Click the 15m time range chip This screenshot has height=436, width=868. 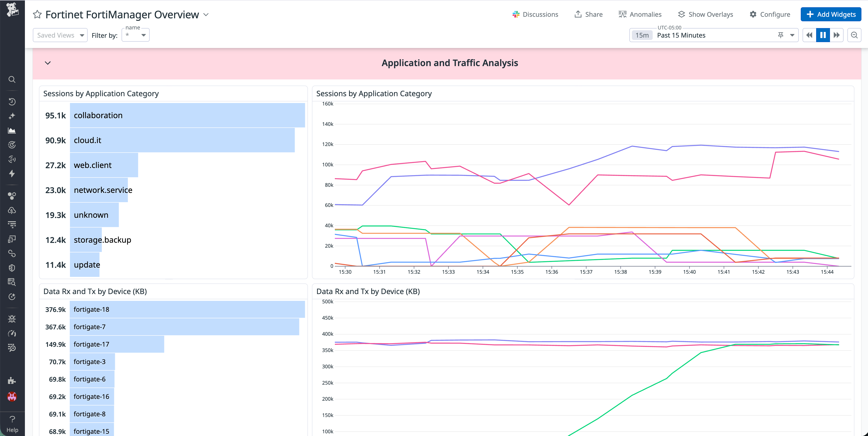pyautogui.click(x=642, y=35)
